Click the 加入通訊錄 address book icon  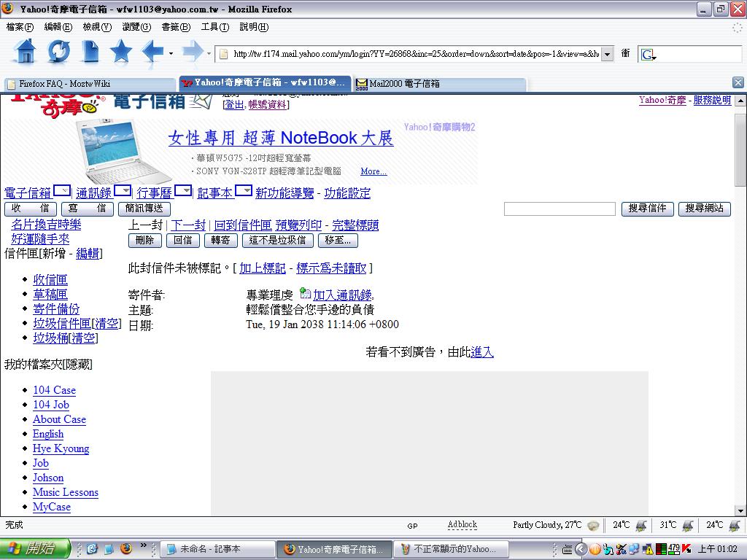pyautogui.click(x=305, y=293)
